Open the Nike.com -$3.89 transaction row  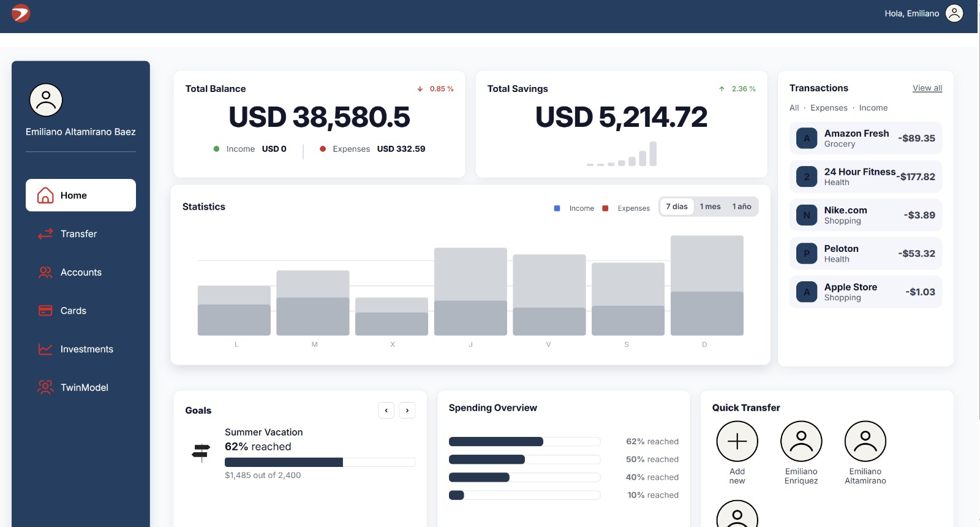(866, 215)
